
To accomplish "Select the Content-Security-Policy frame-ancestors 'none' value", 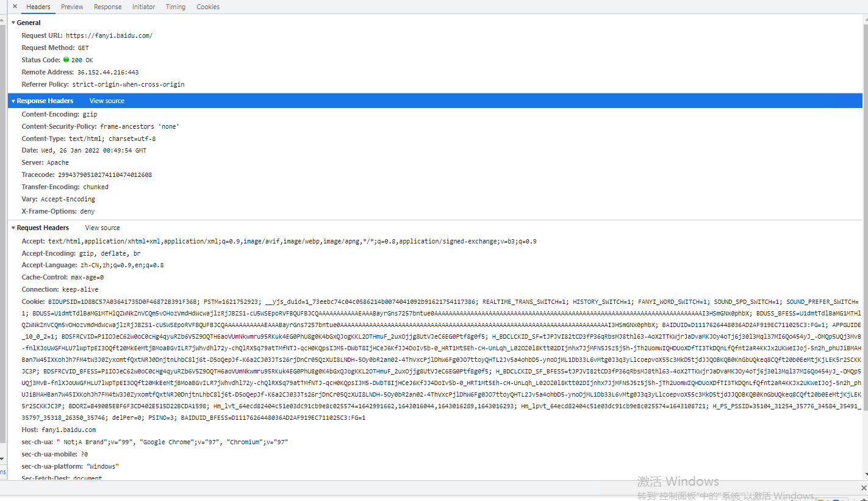I will click(140, 126).
